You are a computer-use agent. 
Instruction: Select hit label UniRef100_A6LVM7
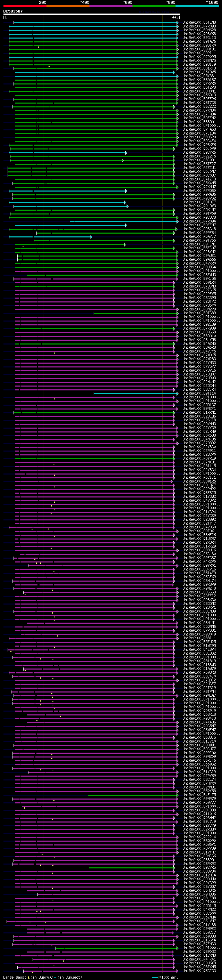[x=199, y=921]
